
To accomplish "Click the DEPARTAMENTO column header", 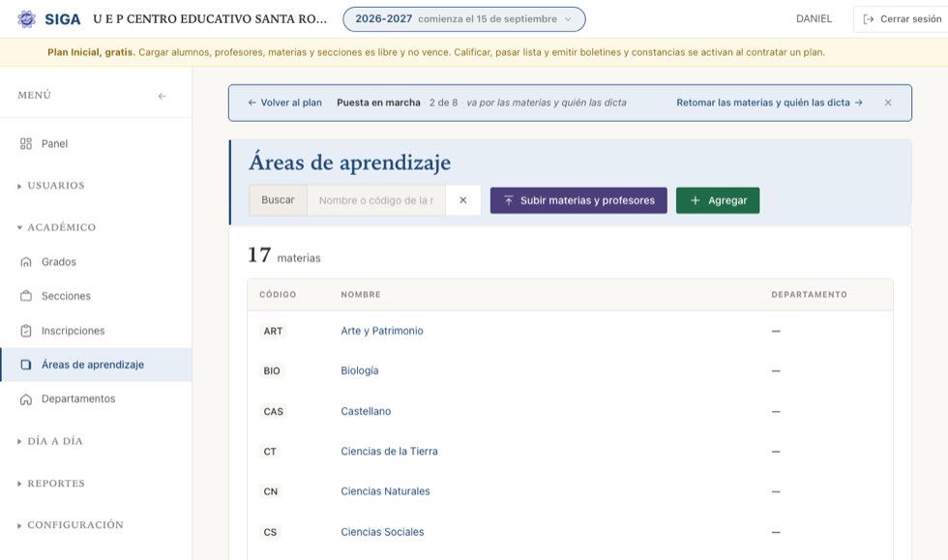I will click(809, 295).
